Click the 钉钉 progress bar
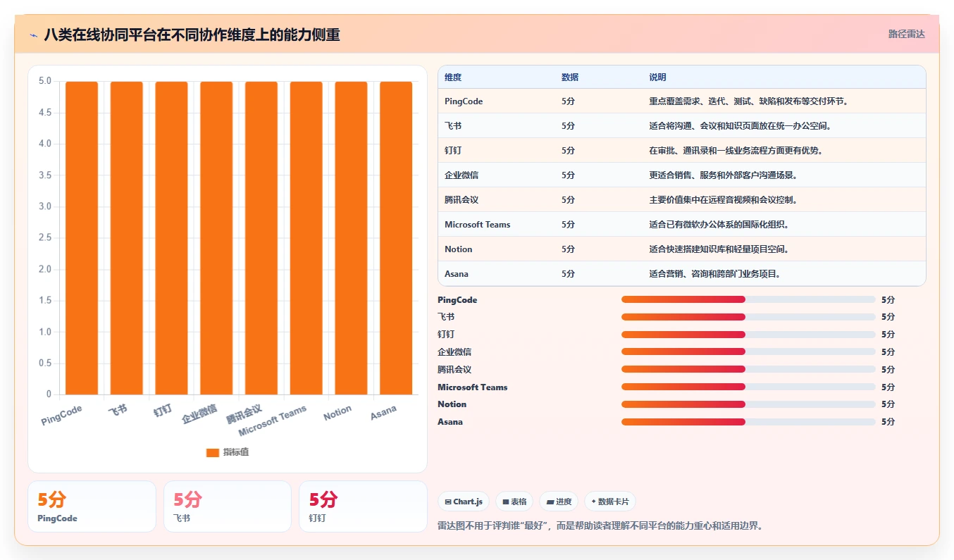The image size is (954, 560). click(x=748, y=335)
